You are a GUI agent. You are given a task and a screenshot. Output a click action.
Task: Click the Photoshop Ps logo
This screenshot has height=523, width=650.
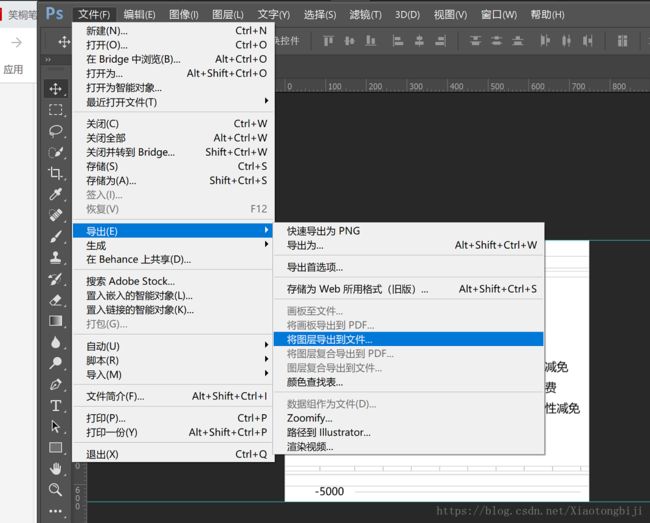54,14
